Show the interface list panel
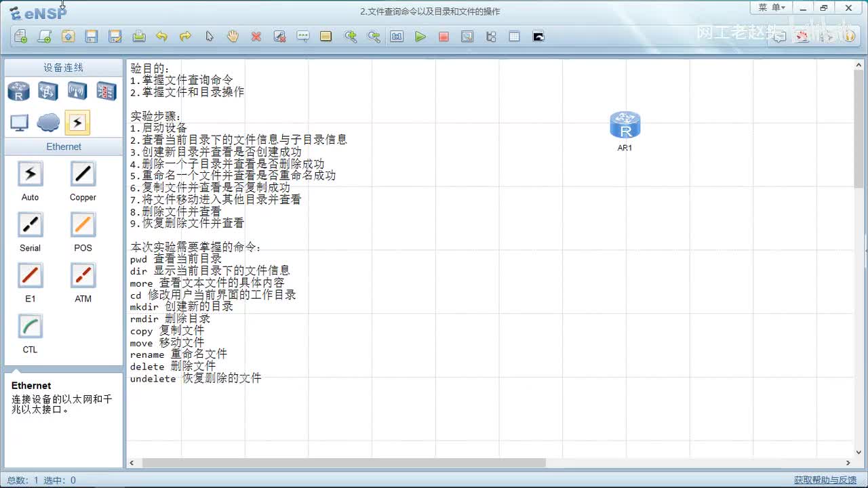This screenshot has width=868, height=488. [491, 37]
